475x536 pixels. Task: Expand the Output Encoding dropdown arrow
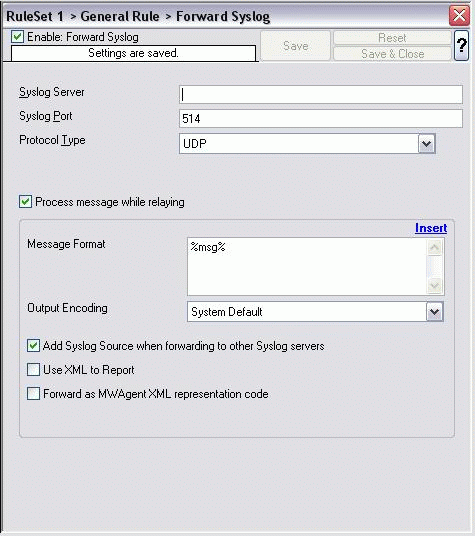pos(434,311)
